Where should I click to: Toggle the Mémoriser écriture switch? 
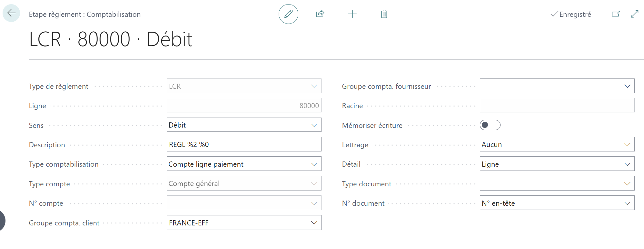[x=490, y=125]
